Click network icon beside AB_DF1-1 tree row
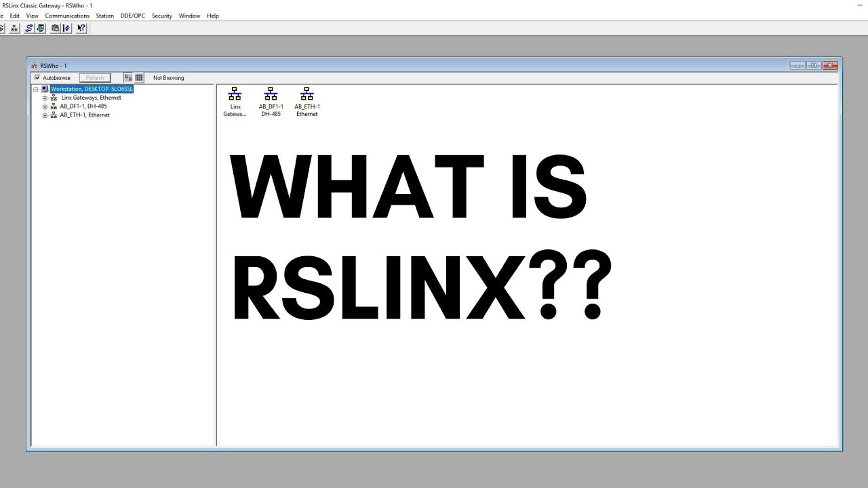This screenshot has height=488, width=868. pos(54,106)
